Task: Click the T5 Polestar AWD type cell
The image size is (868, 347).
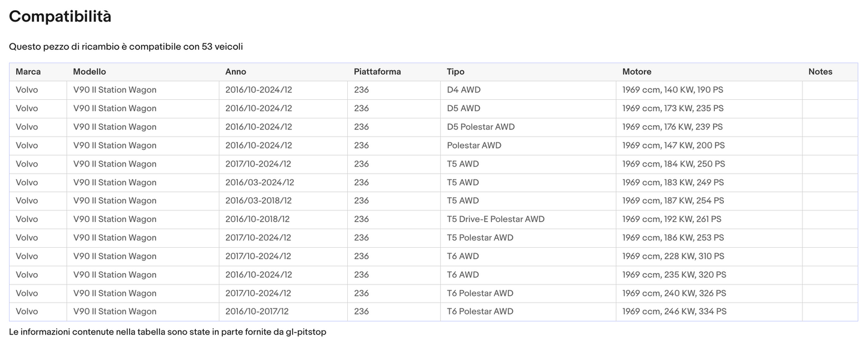Action: pyautogui.click(x=480, y=238)
